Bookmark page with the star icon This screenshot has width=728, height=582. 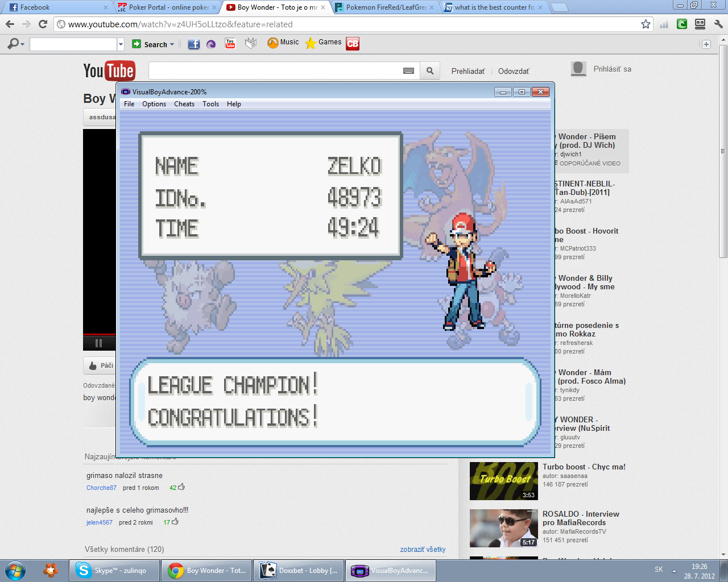646,24
